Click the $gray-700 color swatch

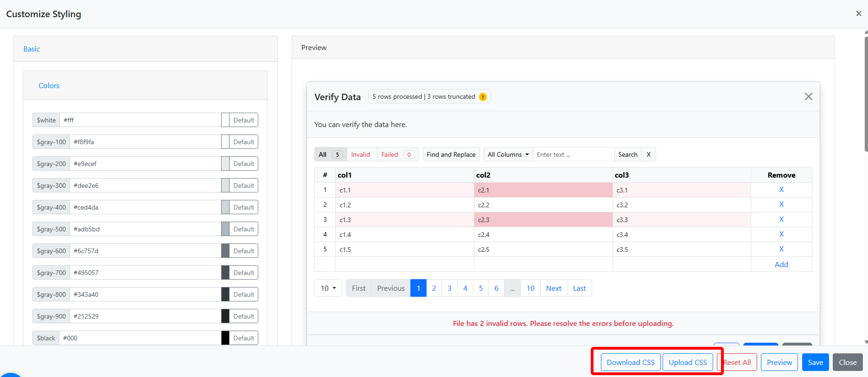(225, 273)
